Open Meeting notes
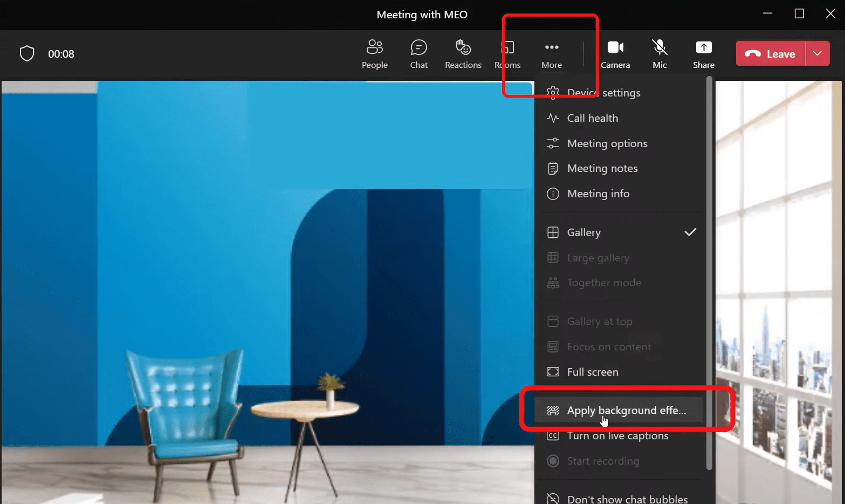 [620, 168]
